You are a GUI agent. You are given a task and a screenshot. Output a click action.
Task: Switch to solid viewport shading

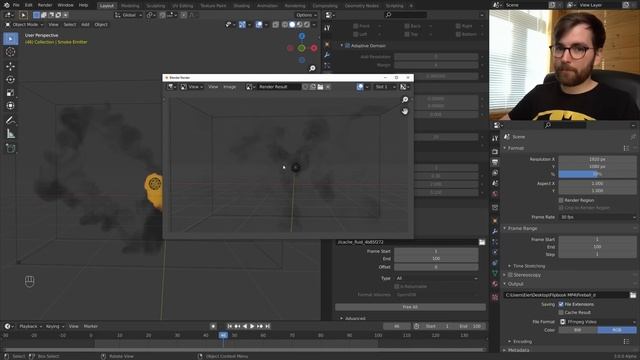pos(292,24)
